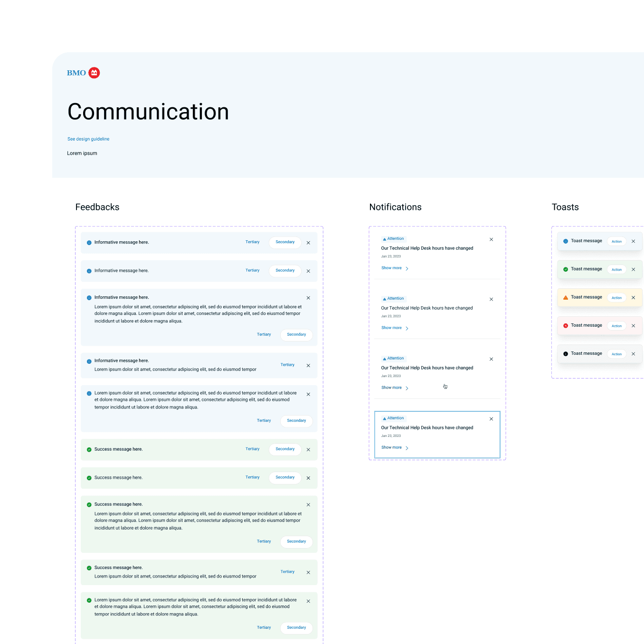The width and height of the screenshot is (644, 644).
Task: Click the blue triangle in the first Attention badge
Action: tap(385, 239)
